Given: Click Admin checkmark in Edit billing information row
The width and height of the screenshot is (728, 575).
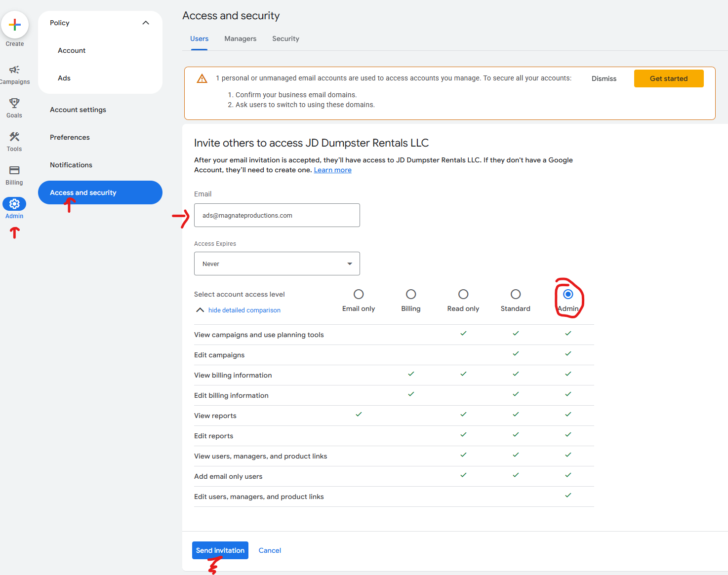Looking at the screenshot, I should (x=568, y=394).
